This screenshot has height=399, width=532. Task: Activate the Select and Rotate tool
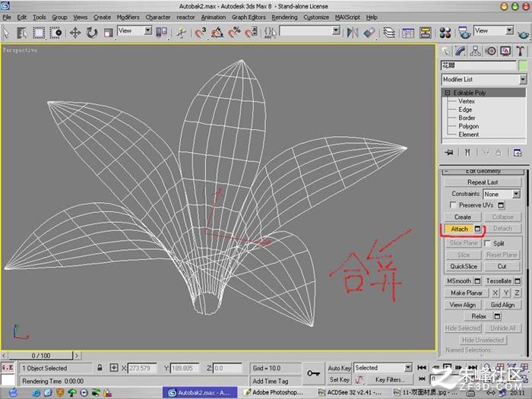[92, 33]
